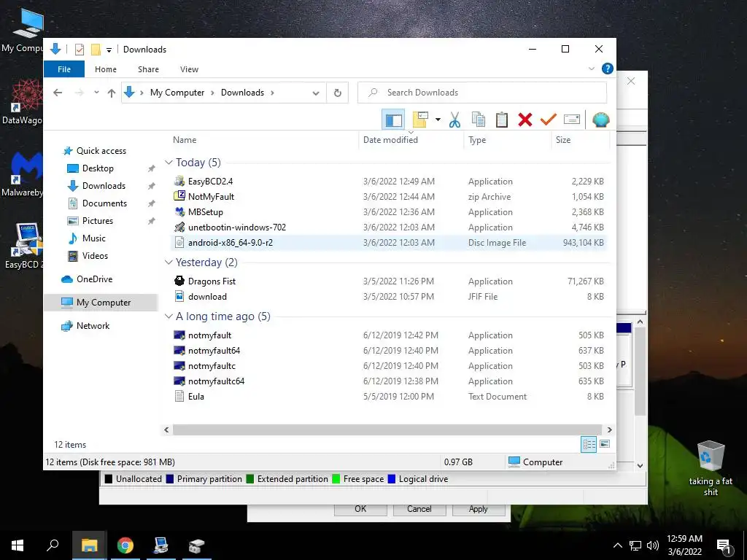
Task: Open the Home ribbon tab
Action: tap(106, 69)
